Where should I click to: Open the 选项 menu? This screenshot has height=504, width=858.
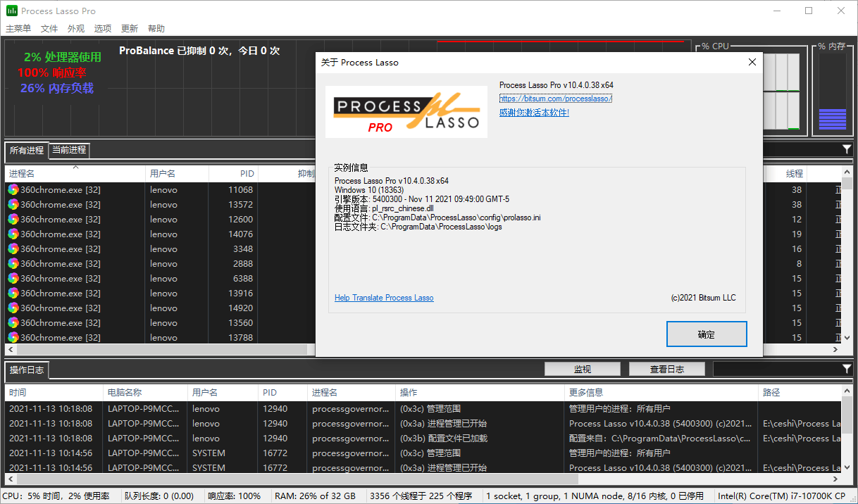(102, 28)
